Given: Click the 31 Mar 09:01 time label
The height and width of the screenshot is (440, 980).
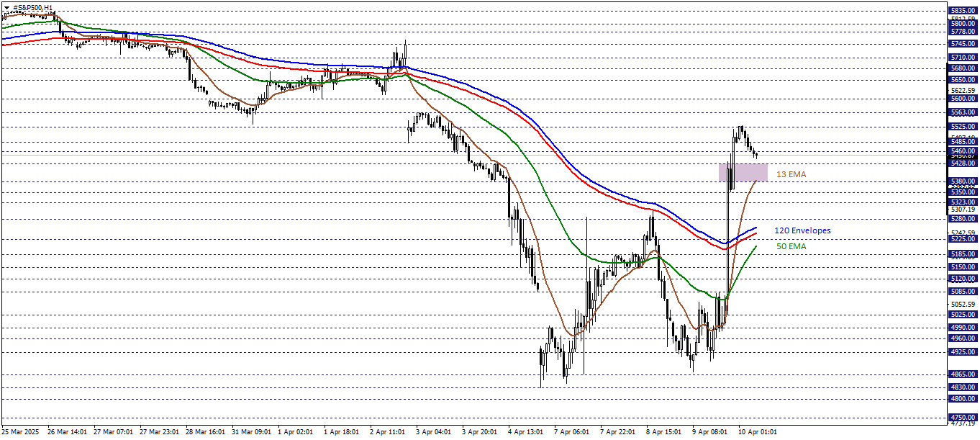Looking at the screenshot, I should (253, 432).
